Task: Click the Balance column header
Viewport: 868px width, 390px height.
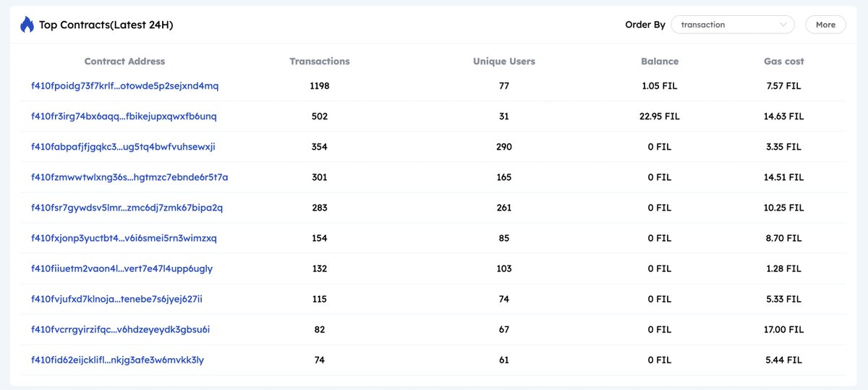Action: [x=660, y=62]
